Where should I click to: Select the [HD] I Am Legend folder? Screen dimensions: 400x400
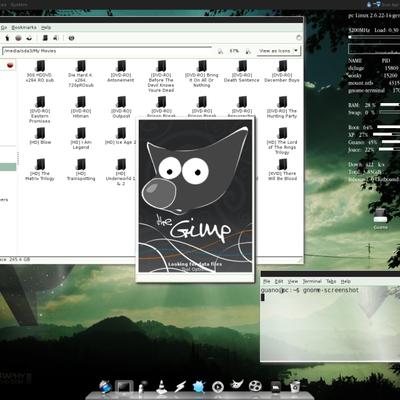click(81, 138)
